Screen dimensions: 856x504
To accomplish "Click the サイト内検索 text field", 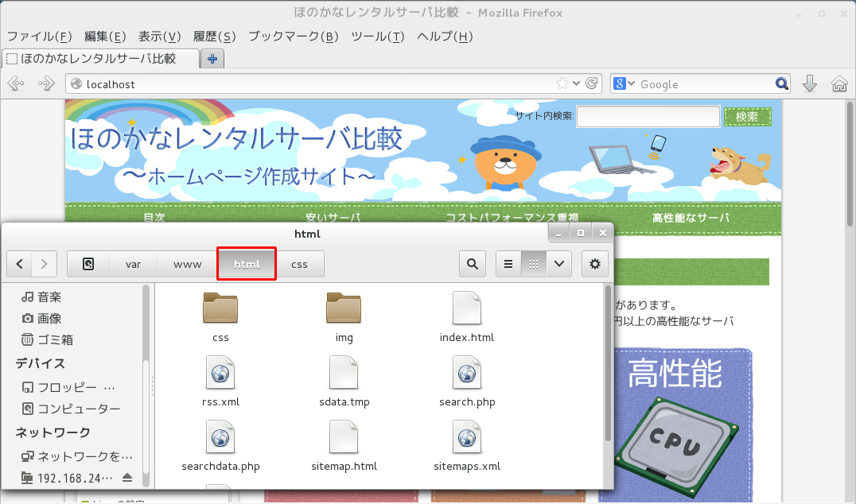I will coord(648,117).
